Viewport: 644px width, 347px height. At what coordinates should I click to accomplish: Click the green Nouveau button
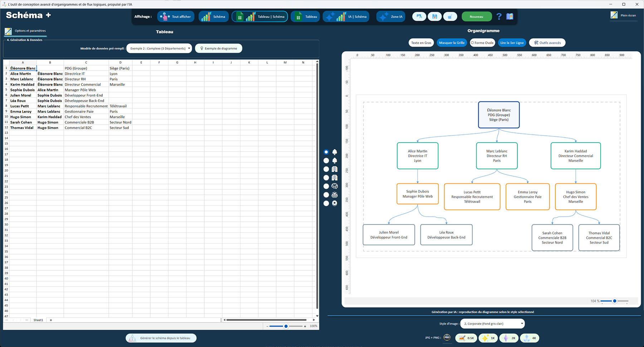pyautogui.click(x=476, y=16)
